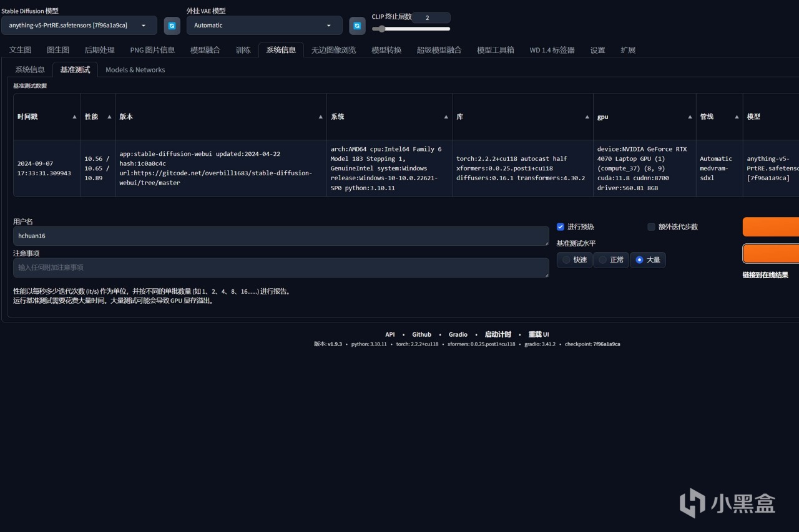Select 快速 benchmark level
Image resolution: width=799 pixels, height=532 pixels.
574,259
